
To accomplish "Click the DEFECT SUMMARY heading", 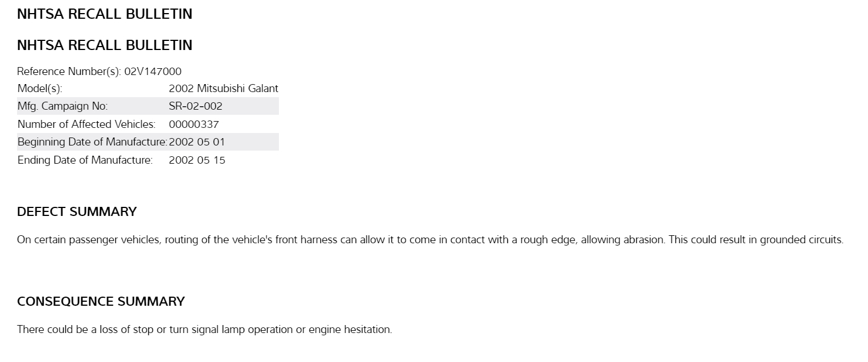I will coord(77,212).
